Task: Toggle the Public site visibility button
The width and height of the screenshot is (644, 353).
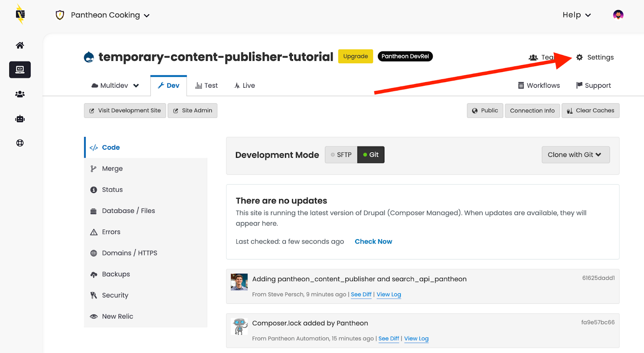Action: (x=485, y=111)
